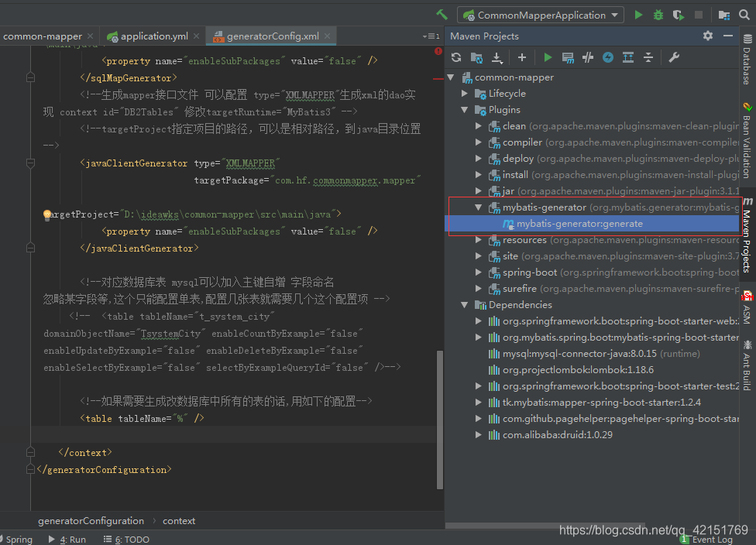Open the Maven Projects side tab
The image size is (756, 545).
[747, 235]
